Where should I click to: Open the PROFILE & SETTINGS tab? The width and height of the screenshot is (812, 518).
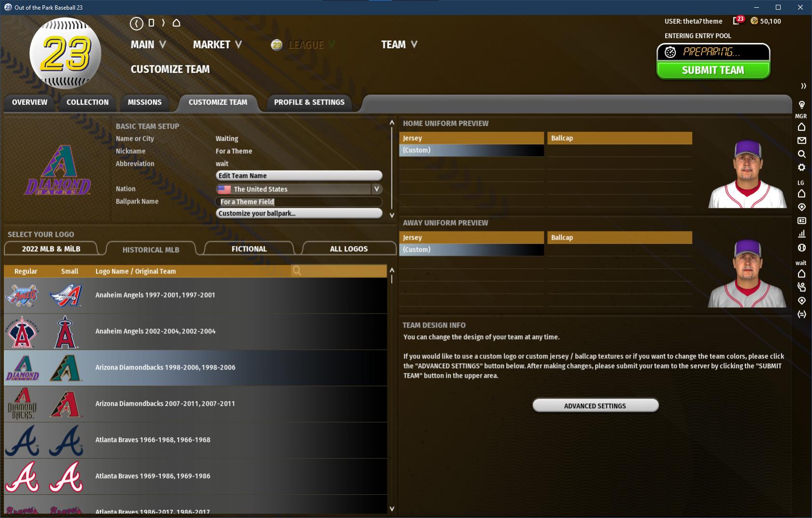[309, 102]
